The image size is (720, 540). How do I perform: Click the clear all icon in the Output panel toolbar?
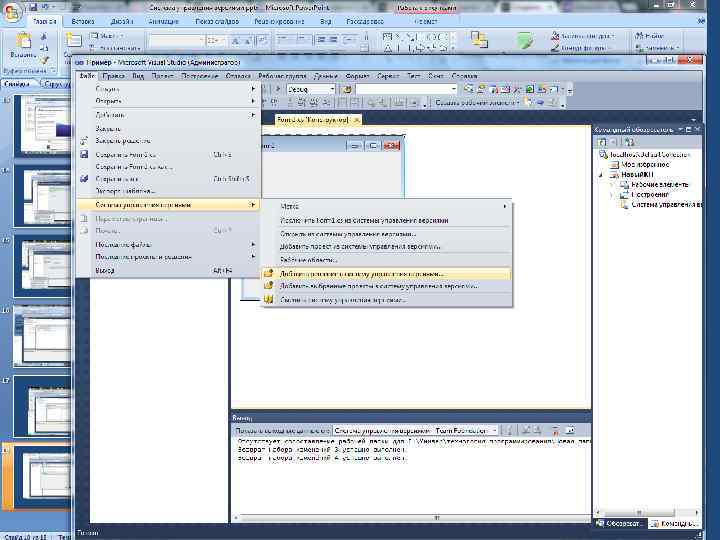point(555,431)
